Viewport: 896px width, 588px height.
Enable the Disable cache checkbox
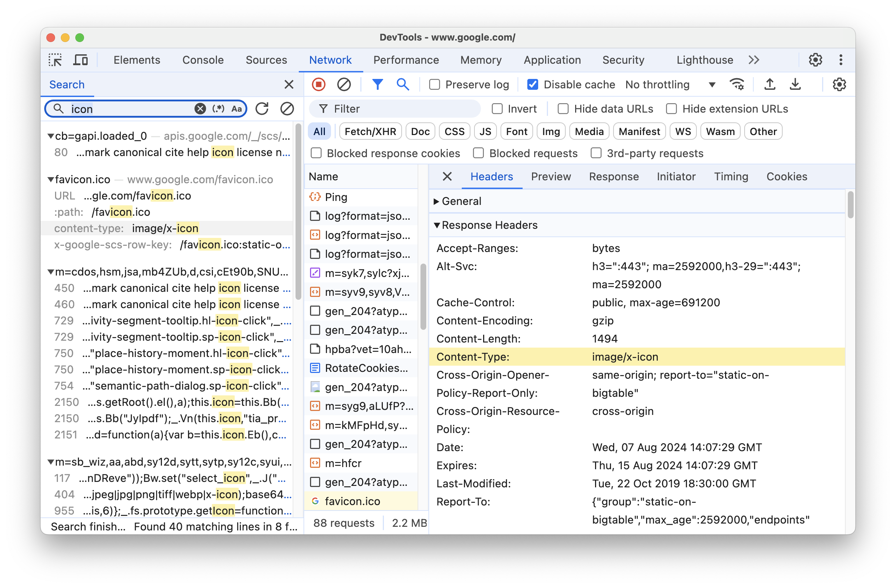532,84
